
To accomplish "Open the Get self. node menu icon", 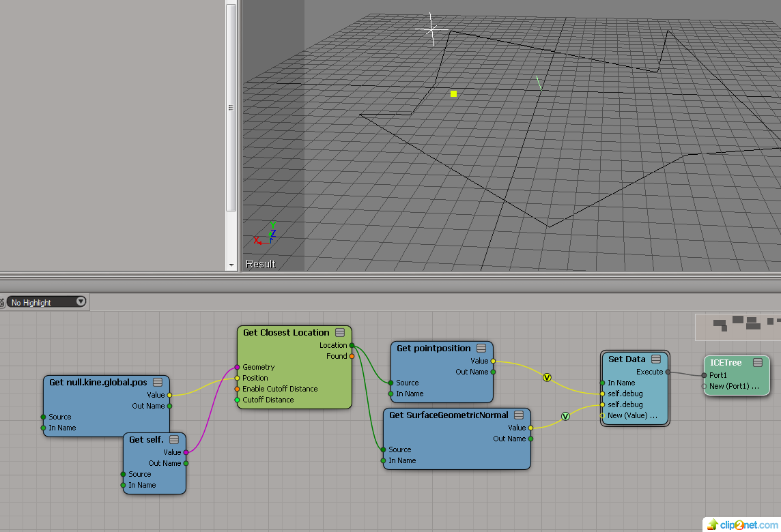I will 174,440.
